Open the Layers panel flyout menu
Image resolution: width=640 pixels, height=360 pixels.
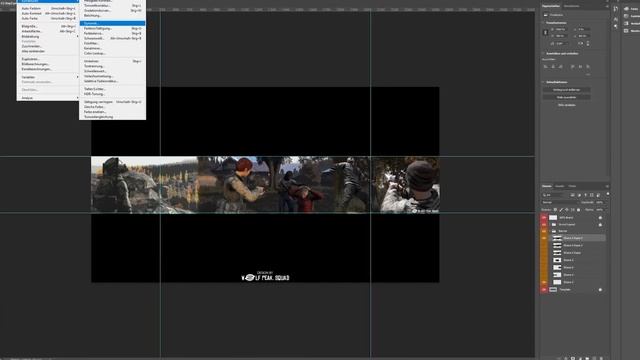coord(607,186)
